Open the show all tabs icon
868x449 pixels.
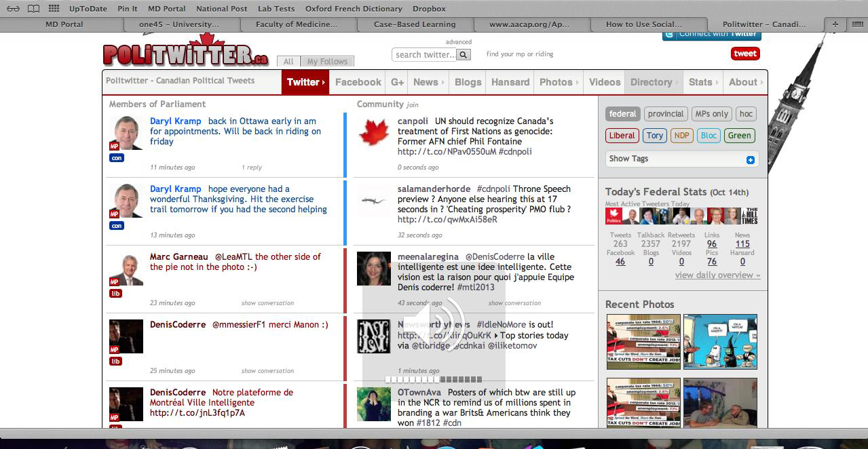pyautogui.click(x=855, y=24)
